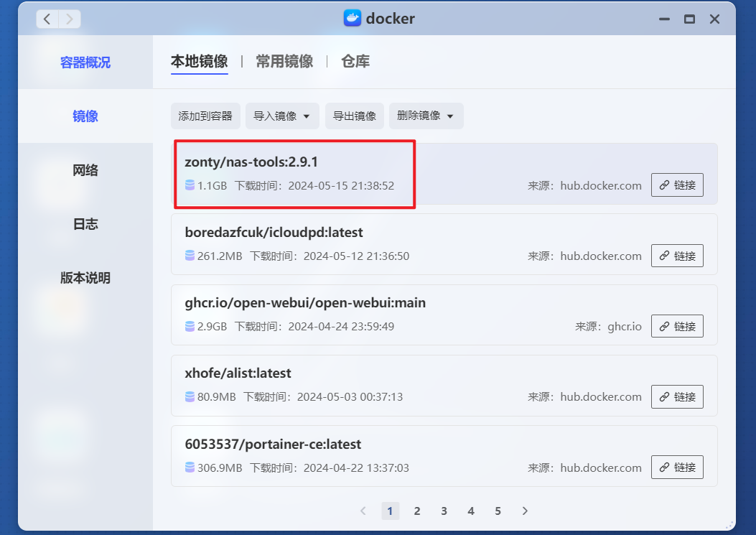
Task: Go to previous page of images
Action: pyautogui.click(x=363, y=511)
